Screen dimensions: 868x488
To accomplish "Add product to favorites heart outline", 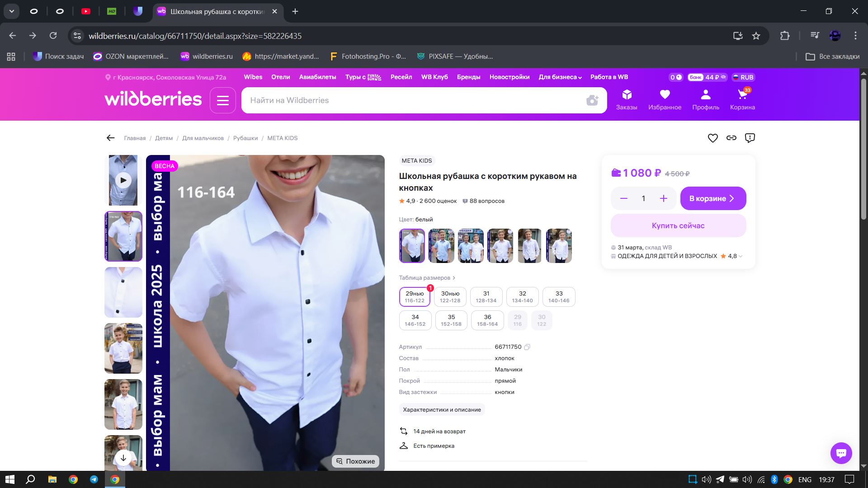I will [712, 138].
